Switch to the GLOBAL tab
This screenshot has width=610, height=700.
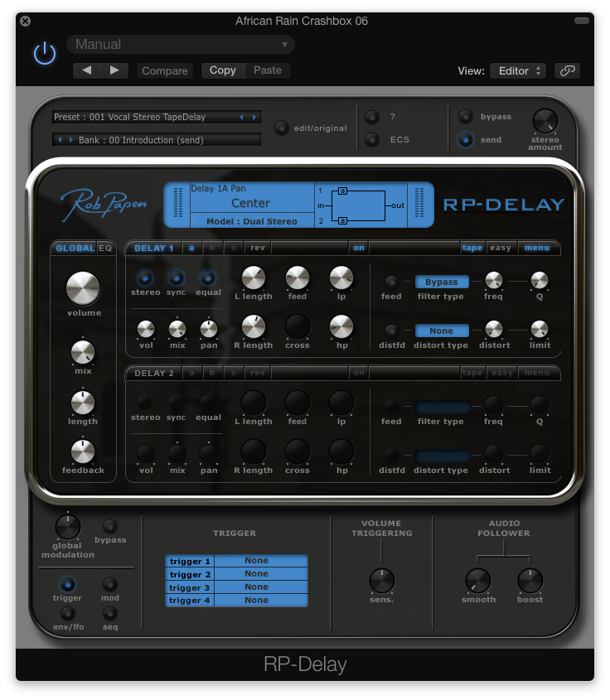pos(75,249)
